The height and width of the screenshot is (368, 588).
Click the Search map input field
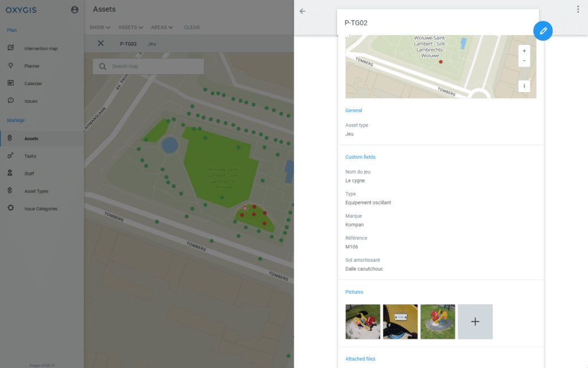149,67
